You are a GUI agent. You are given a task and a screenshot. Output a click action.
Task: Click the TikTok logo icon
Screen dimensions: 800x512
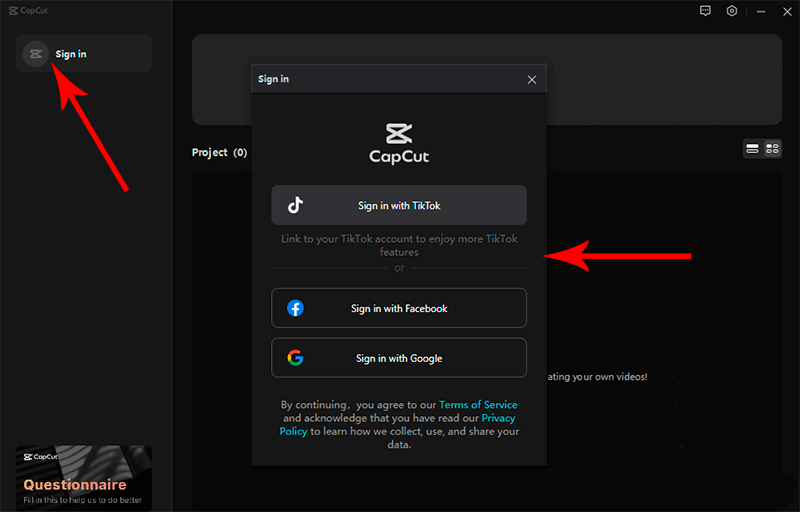coord(295,205)
